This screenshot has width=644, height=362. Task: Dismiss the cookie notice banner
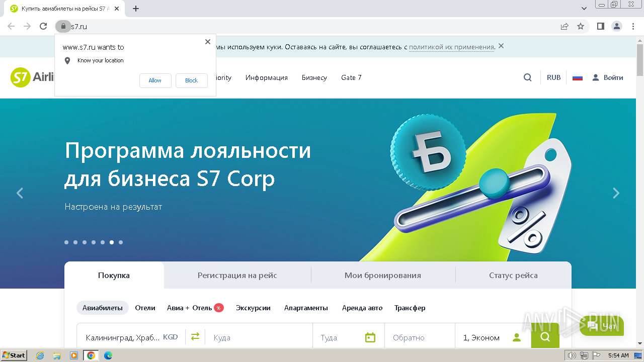tap(501, 46)
